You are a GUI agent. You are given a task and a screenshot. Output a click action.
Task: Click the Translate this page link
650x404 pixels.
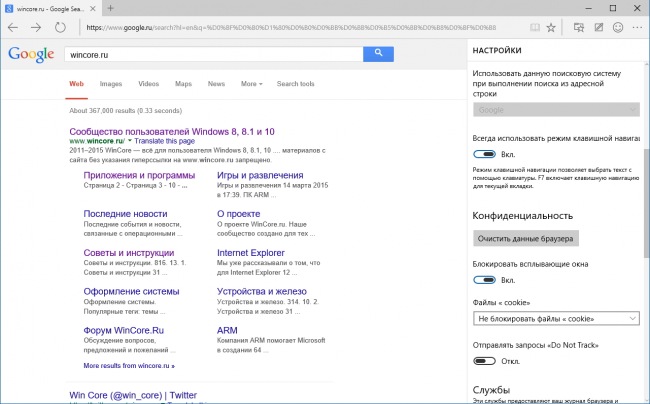(x=165, y=141)
